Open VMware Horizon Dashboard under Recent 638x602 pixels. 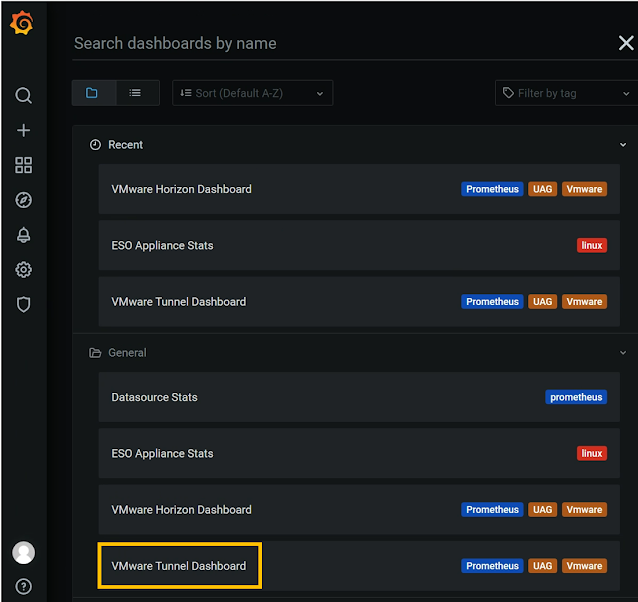click(359, 189)
